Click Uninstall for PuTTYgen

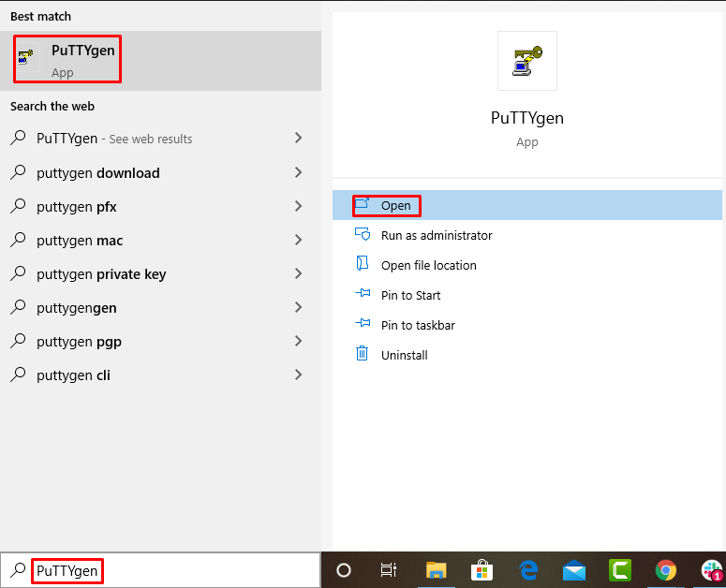pos(526,355)
